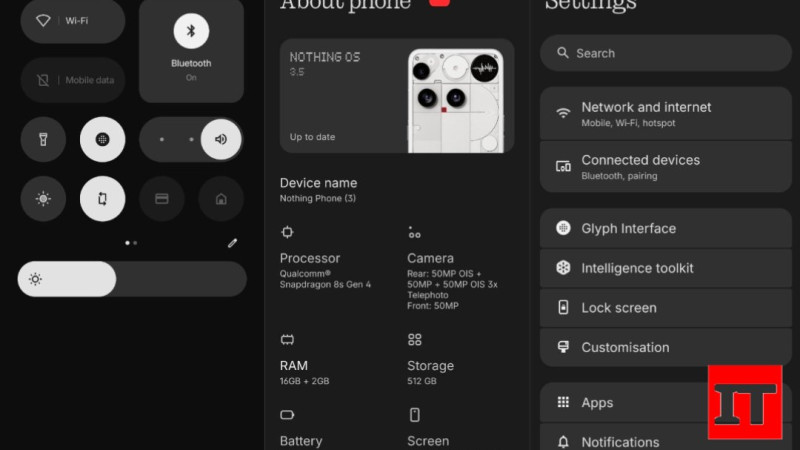Turn off the Bluetooth tile
The image size is (800, 450).
pyautogui.click(x=191, y=51)
